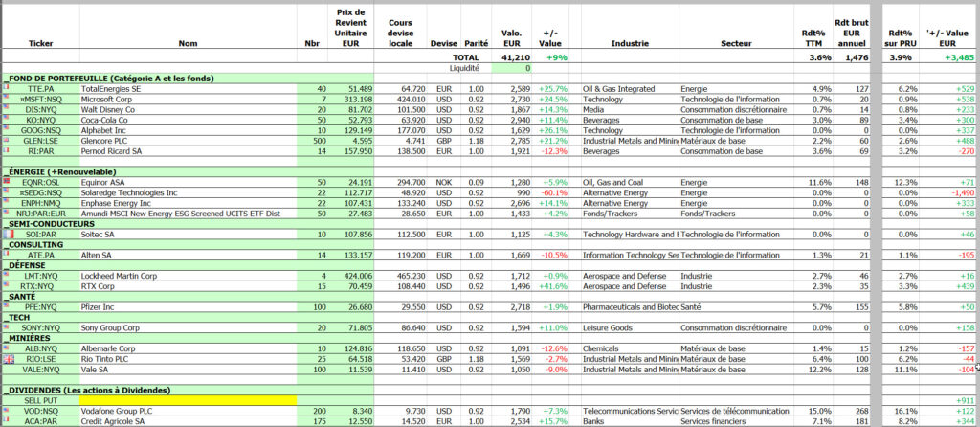Image resolution: width=980 pixels, height=427 pixels.
Task: Select the Nom column header
Action: (x=189, y=44)
